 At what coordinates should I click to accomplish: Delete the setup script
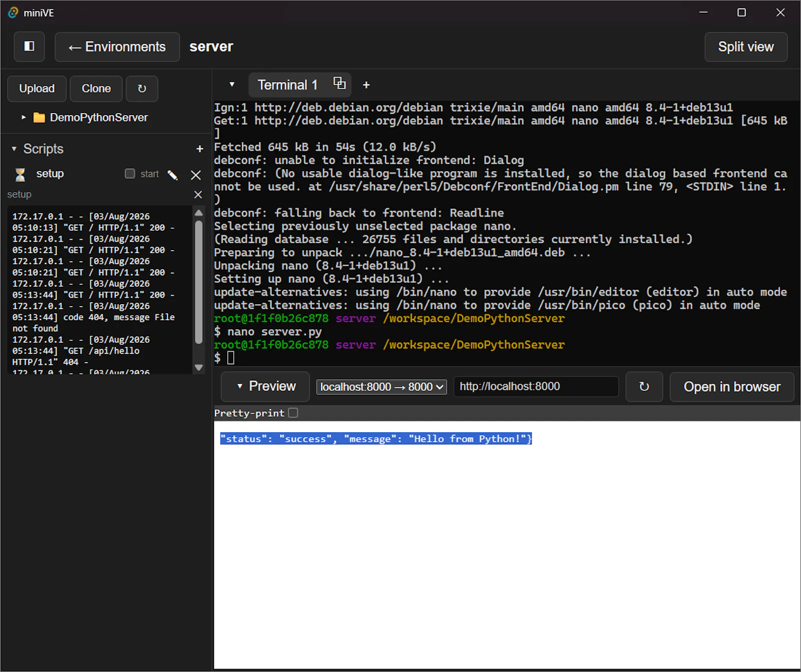[x=196, y=175]
